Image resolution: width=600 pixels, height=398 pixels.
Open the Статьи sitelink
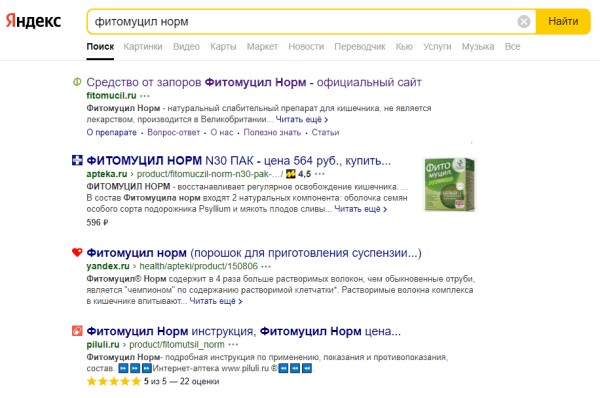(325, 132)
